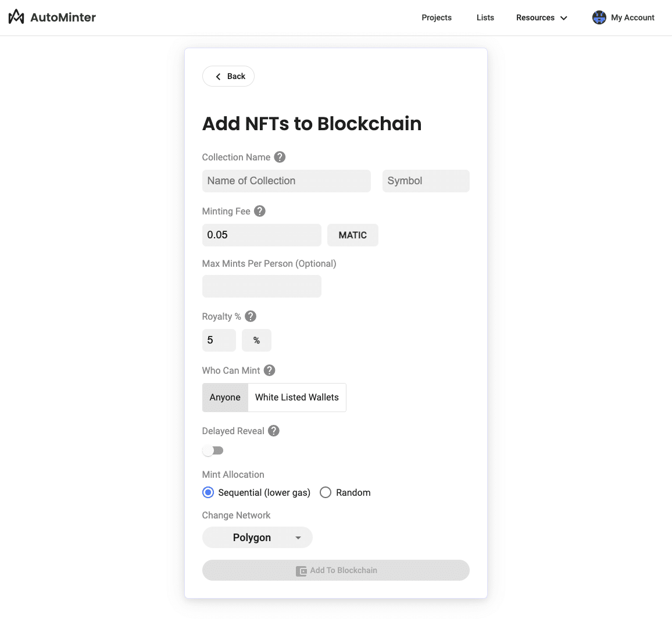The height and width of the screenshot is (619, 672).
Task: Choose White Listed Wallets option
Action: [296, 398]
